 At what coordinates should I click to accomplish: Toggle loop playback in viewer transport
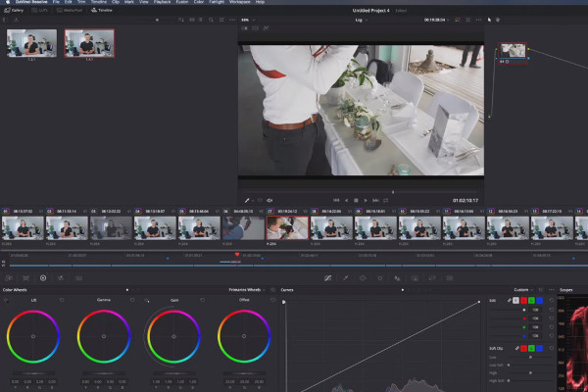point(386,201)
